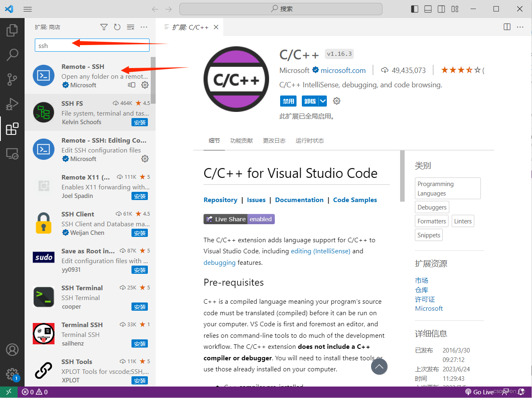Click the scroll-to-top round button

coord(379,366)
